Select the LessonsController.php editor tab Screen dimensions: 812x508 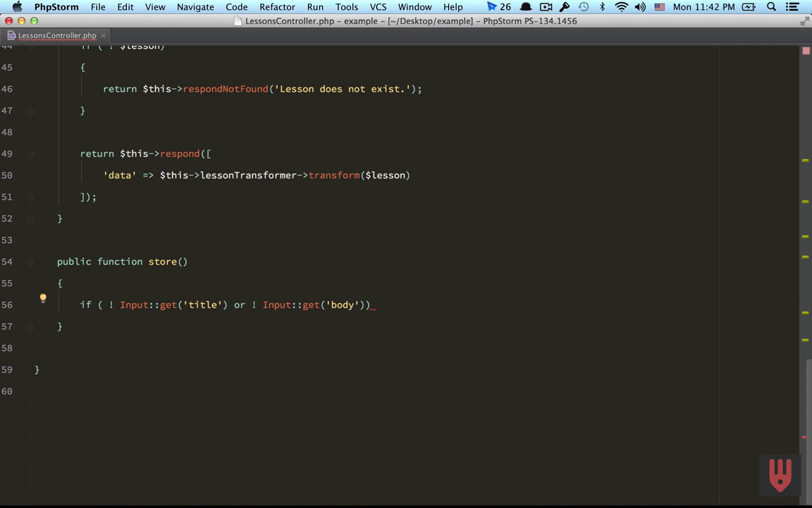(x=57, y=35)
